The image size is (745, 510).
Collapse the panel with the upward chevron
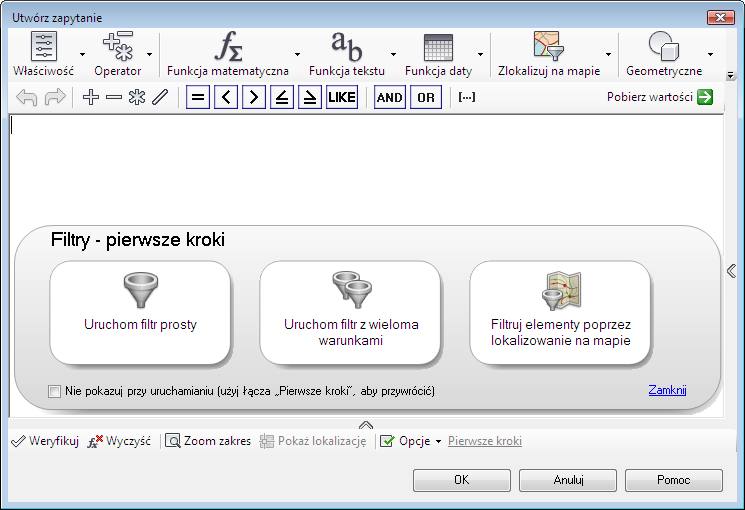(x=366, y=424)
